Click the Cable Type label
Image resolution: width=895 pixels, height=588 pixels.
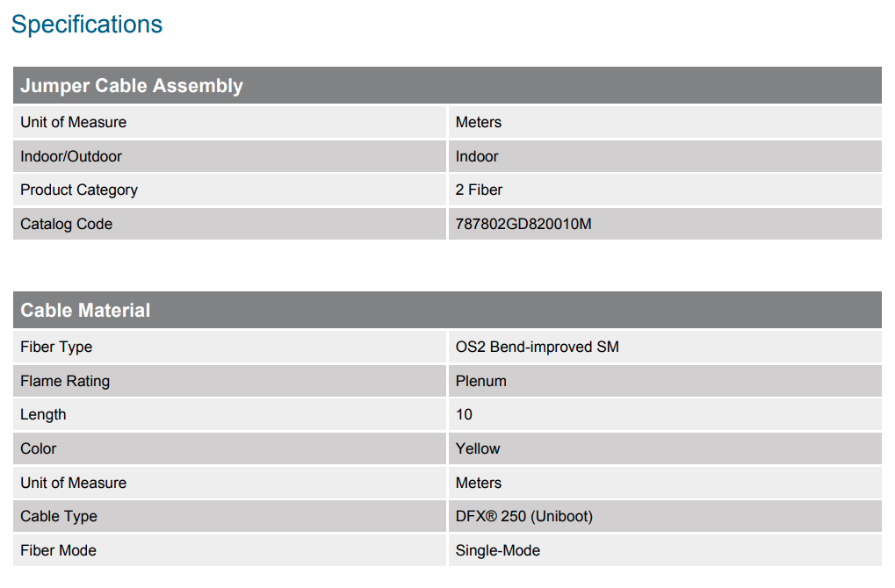click(59, 516)
